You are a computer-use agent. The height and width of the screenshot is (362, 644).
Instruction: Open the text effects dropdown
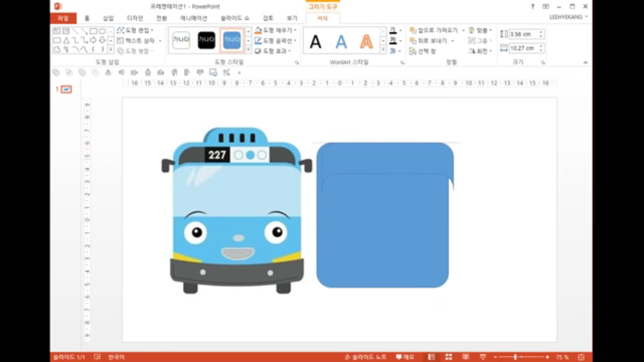400,51
